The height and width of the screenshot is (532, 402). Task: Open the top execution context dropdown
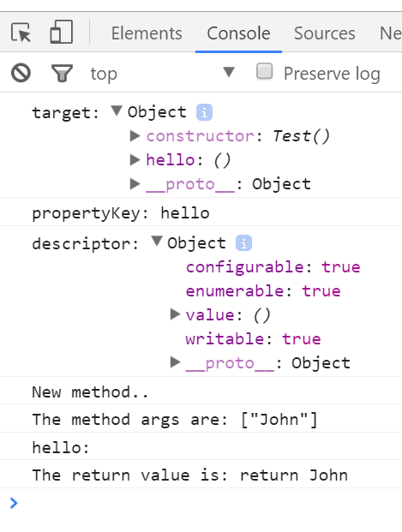(163, 74)
